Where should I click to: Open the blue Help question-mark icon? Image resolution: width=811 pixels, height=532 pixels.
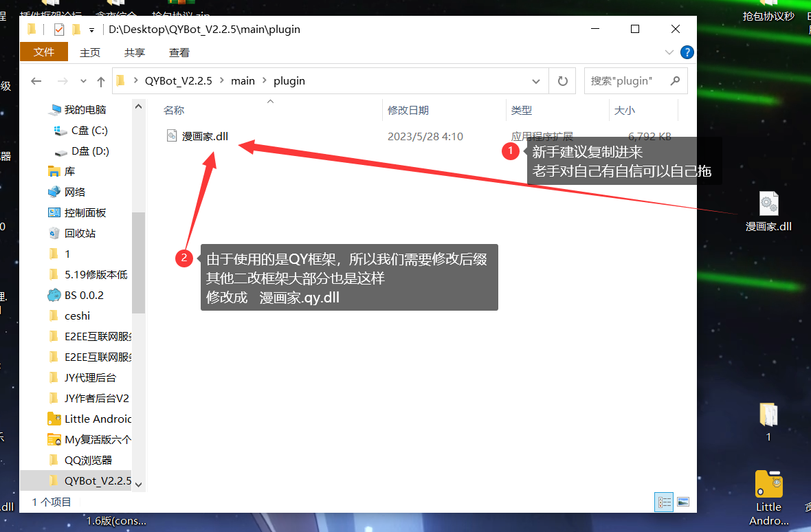pyautogui.click(x=687, y=52)
